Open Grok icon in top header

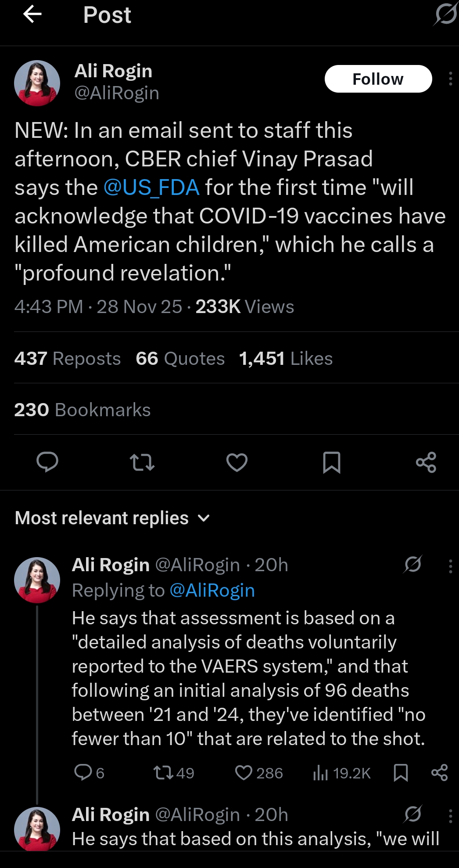(446, 14)
